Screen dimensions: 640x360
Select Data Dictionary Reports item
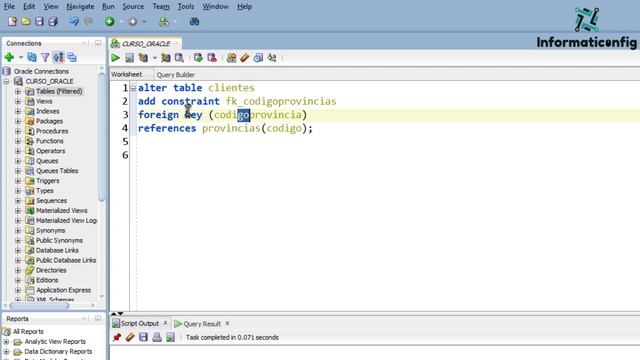[x=58, y=351]
